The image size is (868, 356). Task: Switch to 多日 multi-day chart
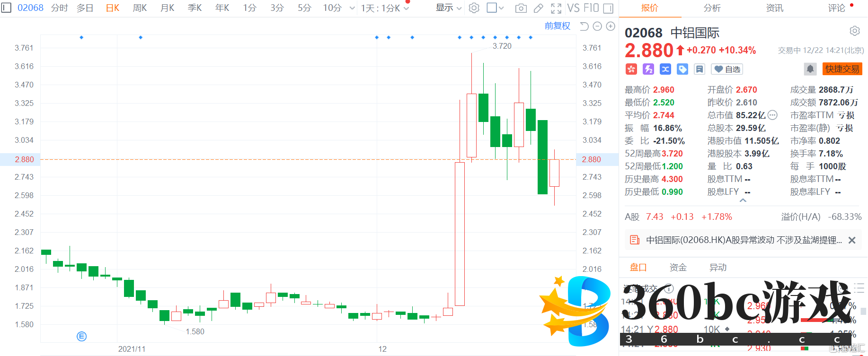(85, 8)
